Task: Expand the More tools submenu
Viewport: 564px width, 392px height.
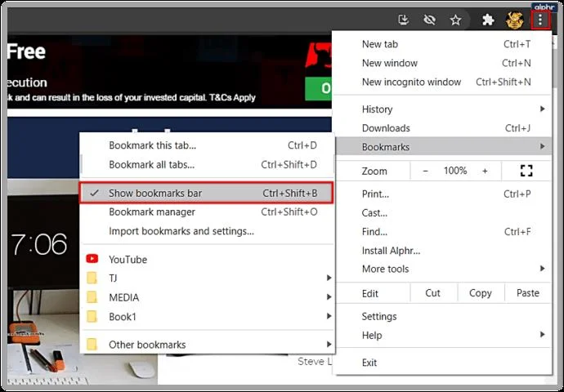Action: 443,269
